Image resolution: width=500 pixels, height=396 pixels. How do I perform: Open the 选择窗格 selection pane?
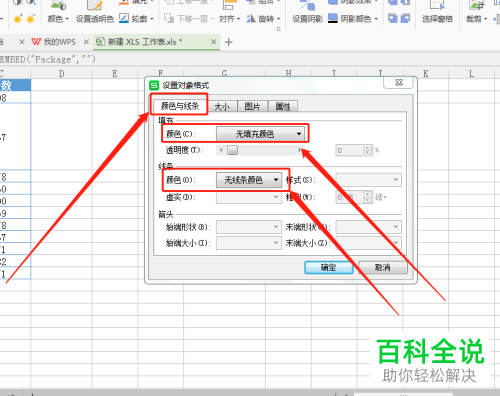pyautogui.click(x=437, y=13)
